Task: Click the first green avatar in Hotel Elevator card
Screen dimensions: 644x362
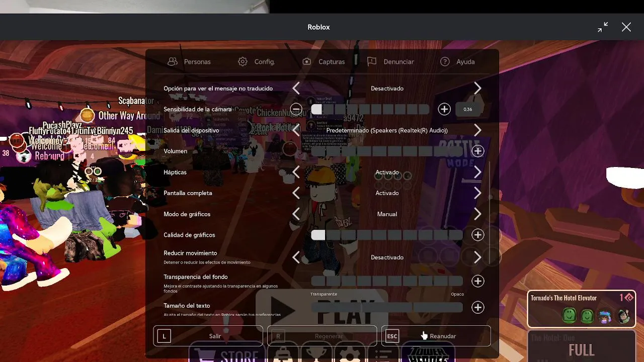Action: coord(569,316)
